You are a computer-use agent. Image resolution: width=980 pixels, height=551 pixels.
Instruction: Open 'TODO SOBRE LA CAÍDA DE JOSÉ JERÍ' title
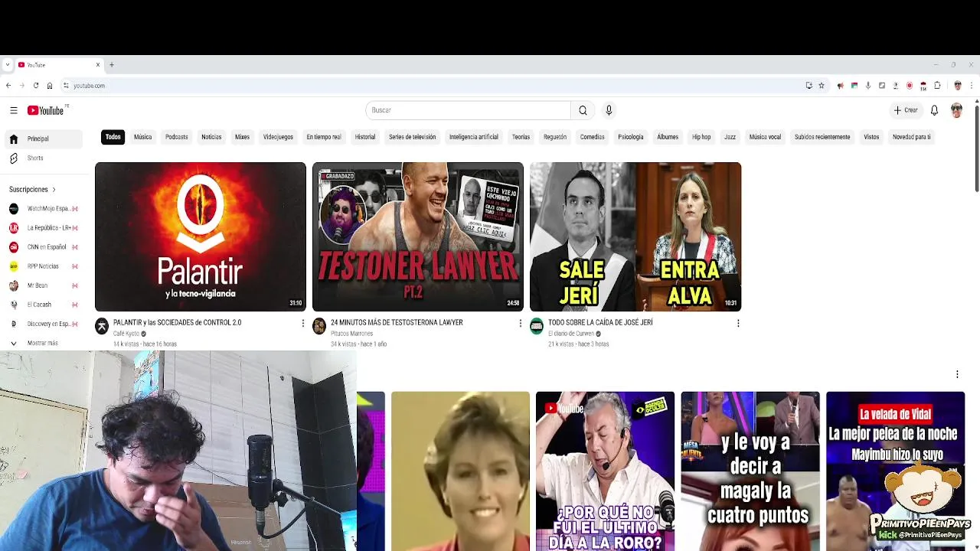600,322
